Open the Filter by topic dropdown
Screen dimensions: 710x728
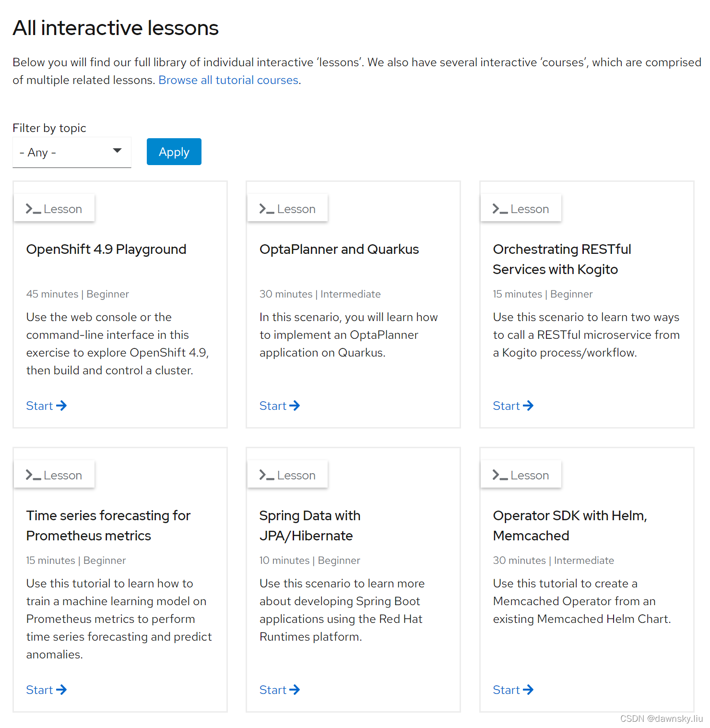[72, 153]
